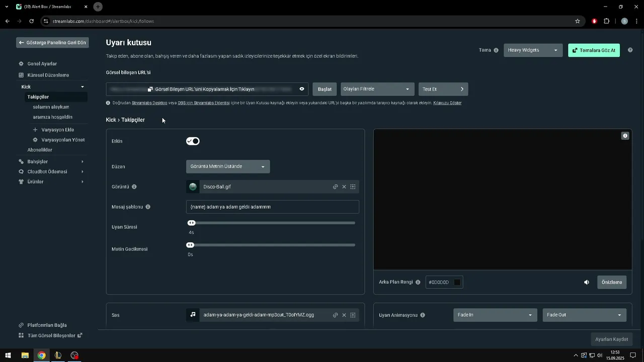Open Tüm Görsel Bileşenler link

coord(50,335)
